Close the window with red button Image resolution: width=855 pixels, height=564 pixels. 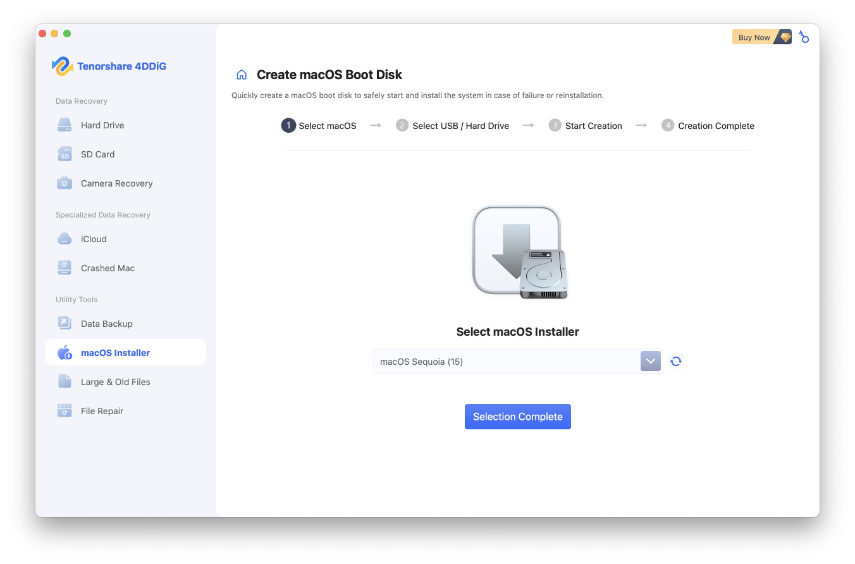pyautogui.click(x=43, y=34)
